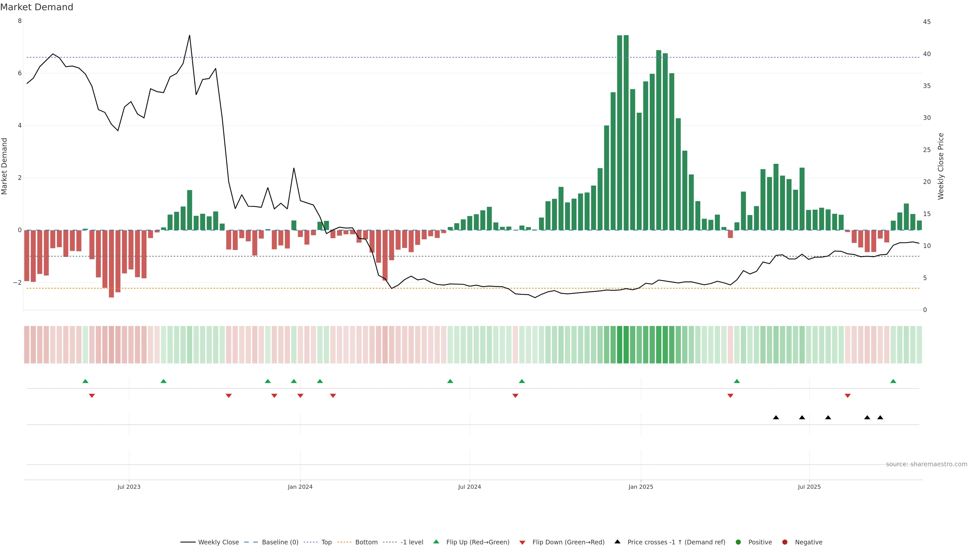Click the Market Demand chart title
Image resolution: width=980 pixels, height=551 pixels.
36,7
